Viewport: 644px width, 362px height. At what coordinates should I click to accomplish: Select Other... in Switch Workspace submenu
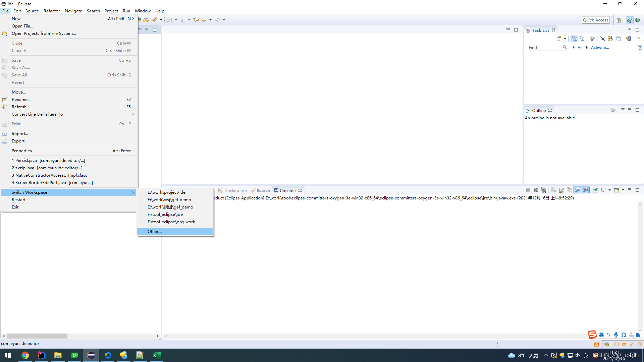(x=155, y=231)
